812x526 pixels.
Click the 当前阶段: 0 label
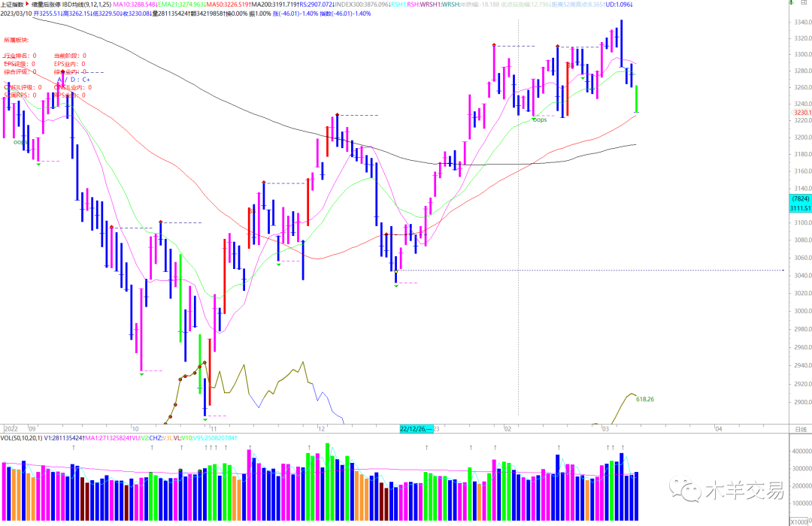click(x=70, y=56)
